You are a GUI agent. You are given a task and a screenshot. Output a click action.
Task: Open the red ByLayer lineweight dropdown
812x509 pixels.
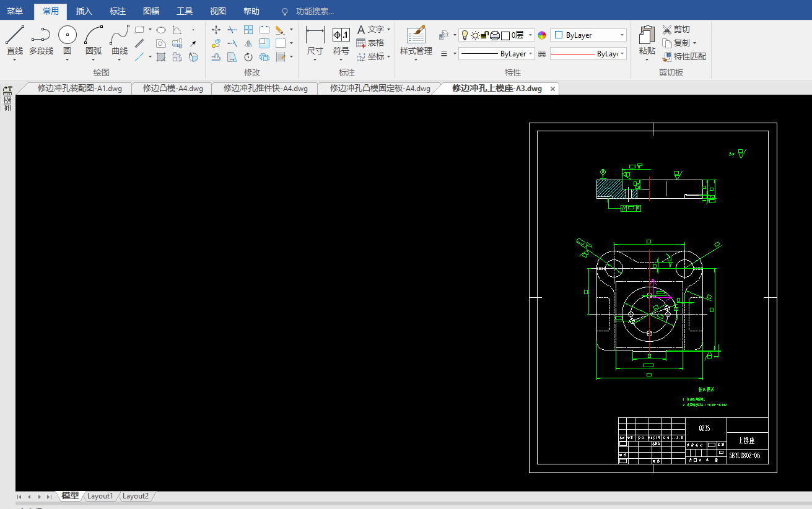point(588,54)
